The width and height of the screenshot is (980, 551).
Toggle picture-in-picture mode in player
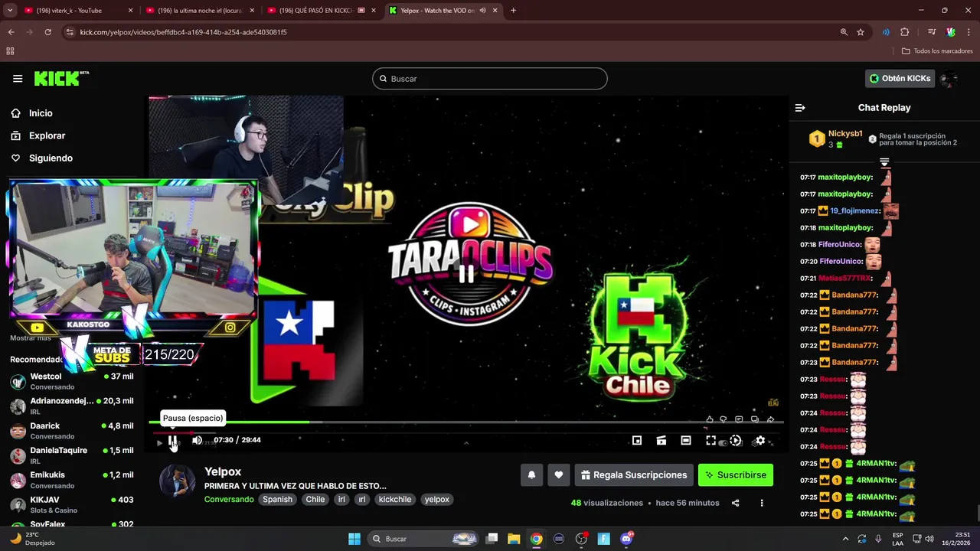636,440
